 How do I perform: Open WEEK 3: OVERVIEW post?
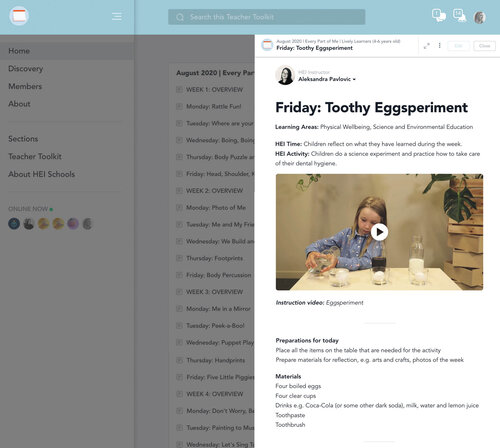215,292
